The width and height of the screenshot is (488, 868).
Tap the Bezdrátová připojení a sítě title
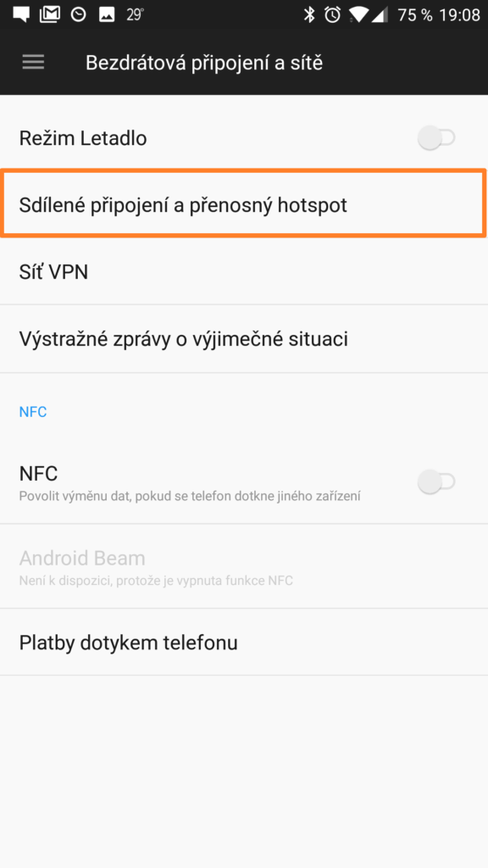click(204, 63)
